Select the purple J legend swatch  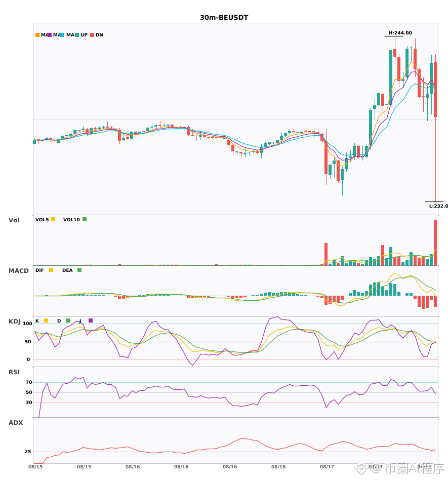pyautogui.click(x=91, y=320)
